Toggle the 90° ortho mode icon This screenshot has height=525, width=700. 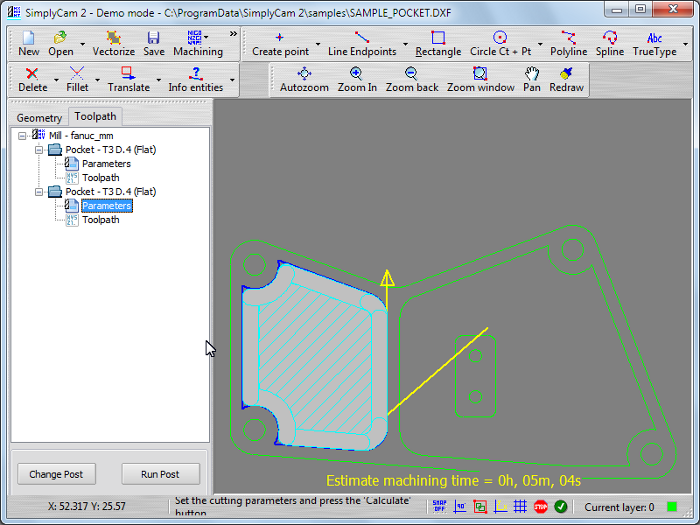(460, 507)
